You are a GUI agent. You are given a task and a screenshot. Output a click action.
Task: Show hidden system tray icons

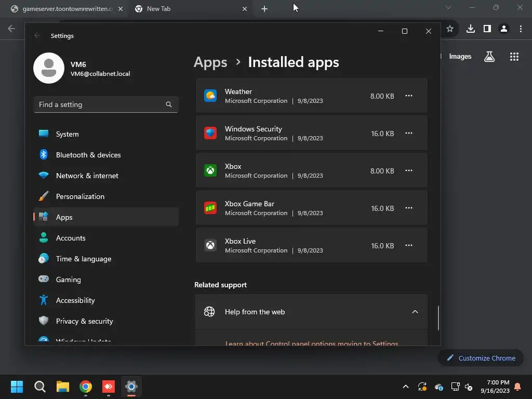point(405,387)
